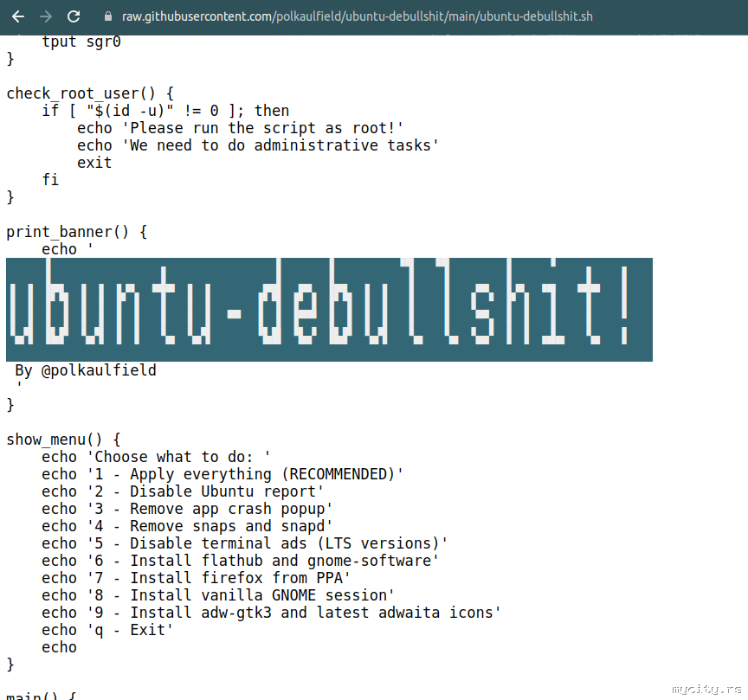View site security via the padlock icon
Viewport: 748px width, 700px height.
[x=108, y=16]
